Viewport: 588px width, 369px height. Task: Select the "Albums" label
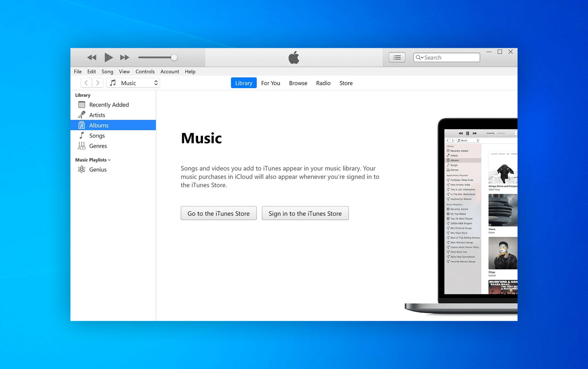point(99,125)
